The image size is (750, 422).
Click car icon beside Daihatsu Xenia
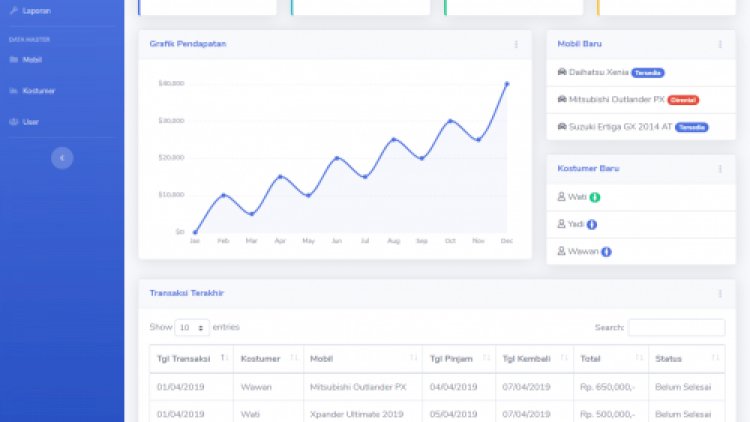point(562,72)
